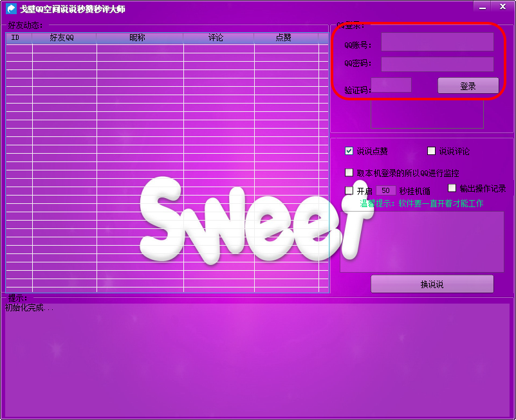Check 取本机登录的所以QQ进行监控 option

349,172
